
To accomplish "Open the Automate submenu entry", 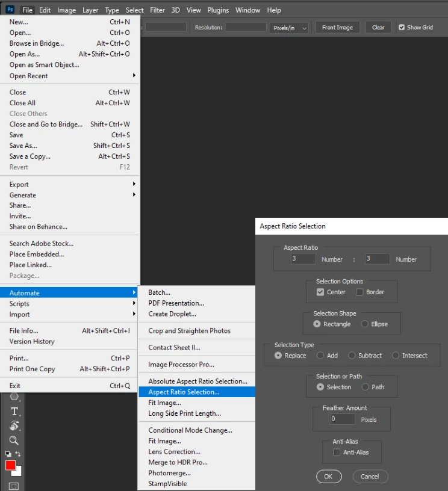I will [x=69, y=293].
